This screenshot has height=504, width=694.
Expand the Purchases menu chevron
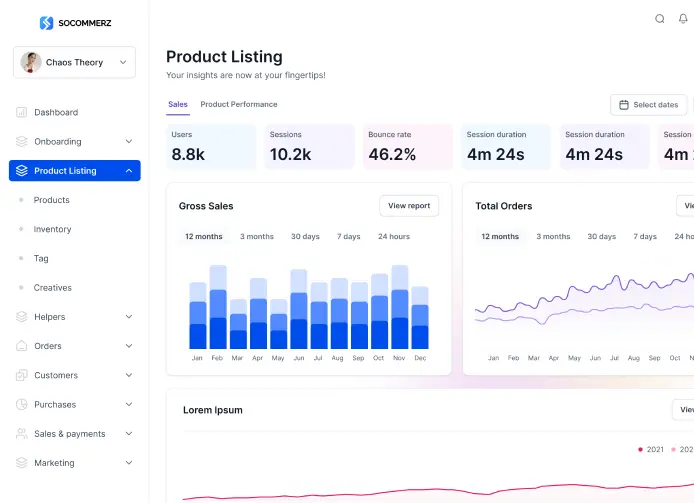click(129, 404)
